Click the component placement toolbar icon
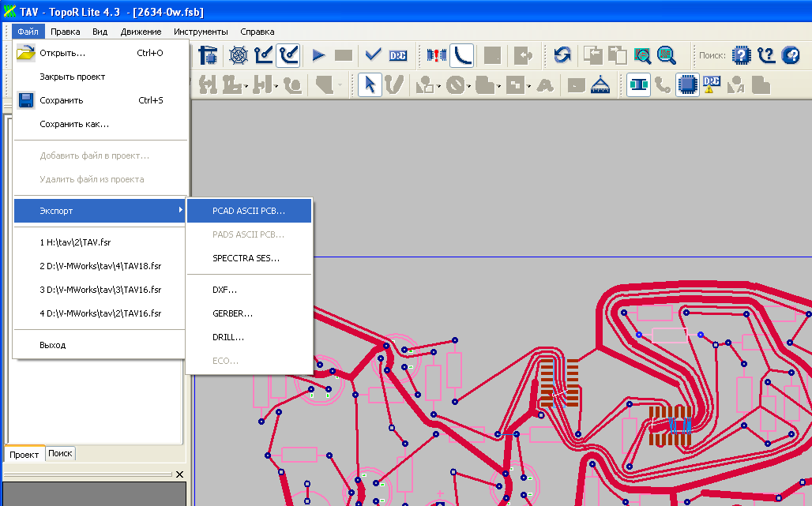812x506 pixels. point(208,54)
